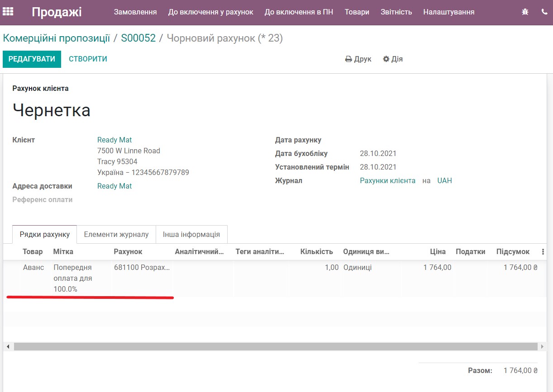This screenshot has width=553, height=392.
Task: Click the РЕДАГУВАТИ button
Action: (32, 59)
